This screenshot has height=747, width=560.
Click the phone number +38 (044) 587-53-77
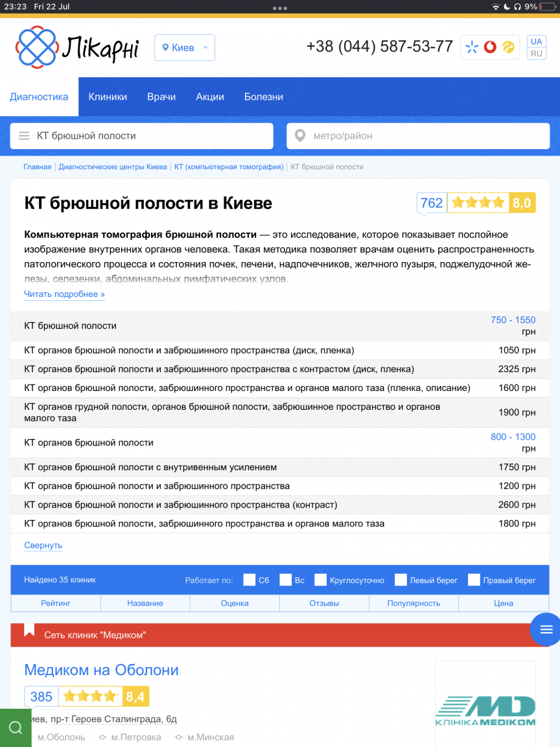[380, 46]
